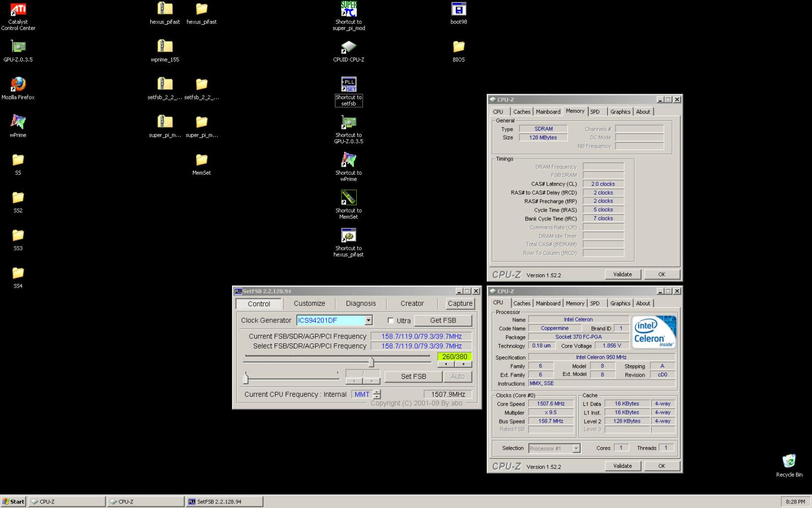Click the Auto button in SetFSB

pos(458,376)
